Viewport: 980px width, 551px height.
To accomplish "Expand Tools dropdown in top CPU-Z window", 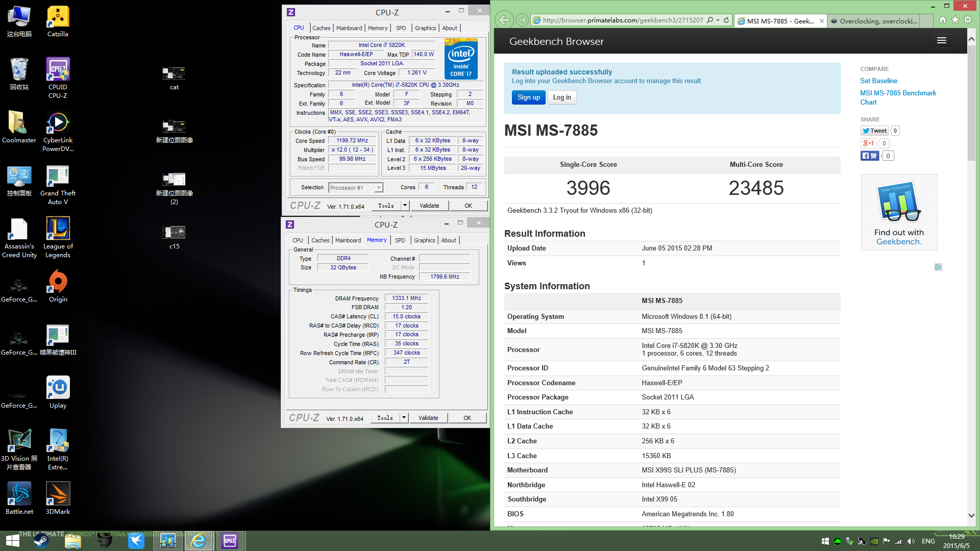I will (405, 206).
